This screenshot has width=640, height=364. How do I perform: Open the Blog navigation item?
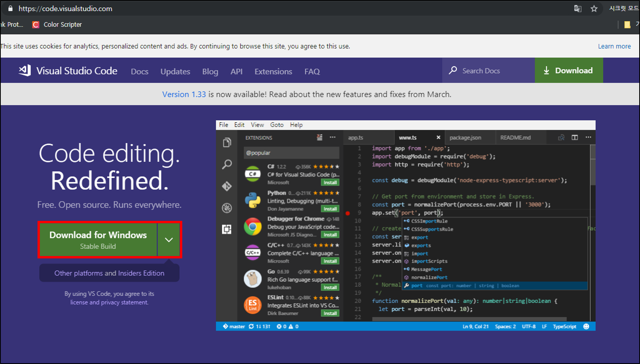(x=210, y=72)
